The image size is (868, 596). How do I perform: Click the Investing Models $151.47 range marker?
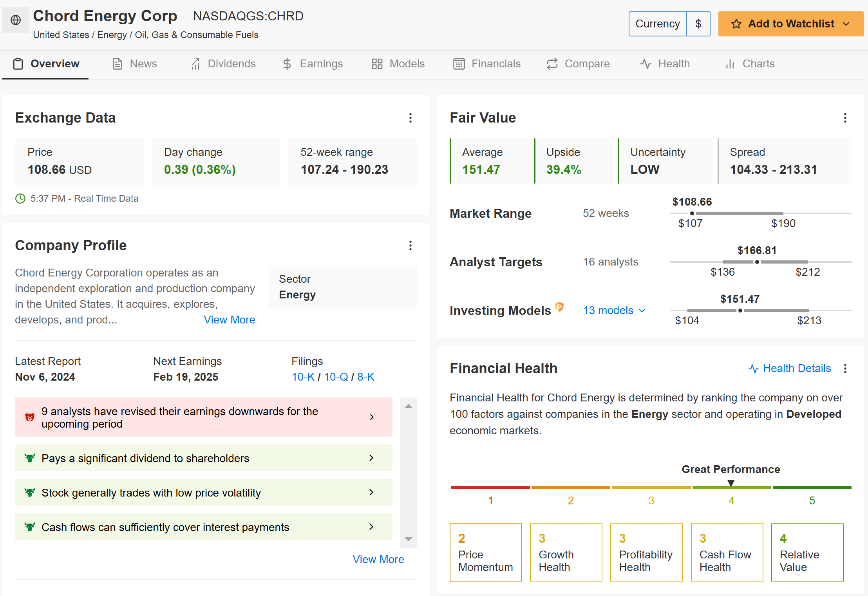coord(740,311)
